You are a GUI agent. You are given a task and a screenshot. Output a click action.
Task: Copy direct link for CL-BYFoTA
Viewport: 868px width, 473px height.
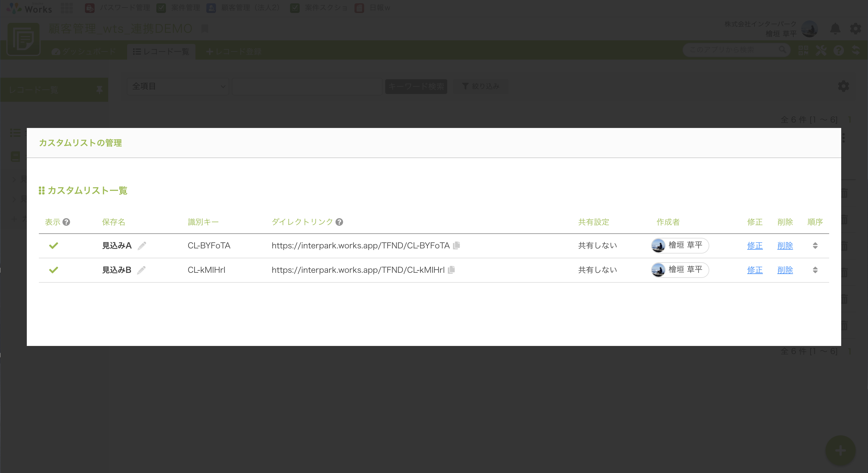[x=457, y=245]
